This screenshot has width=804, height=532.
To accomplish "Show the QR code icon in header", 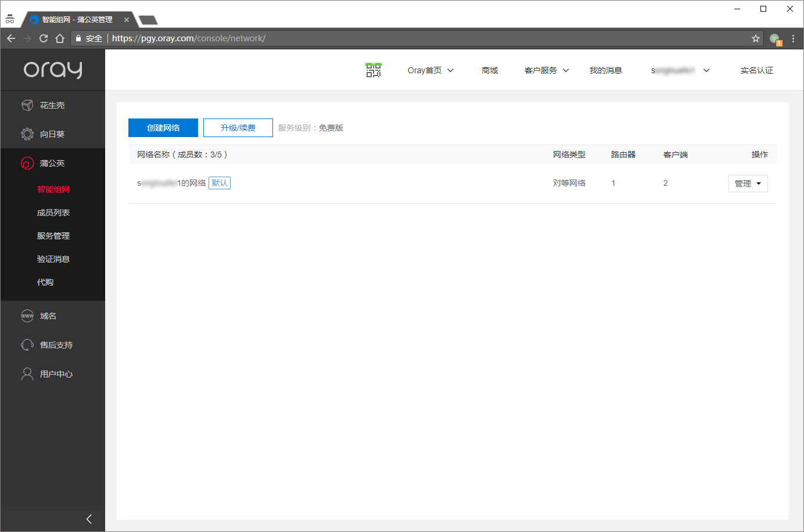I will click(x=374, y=70).
